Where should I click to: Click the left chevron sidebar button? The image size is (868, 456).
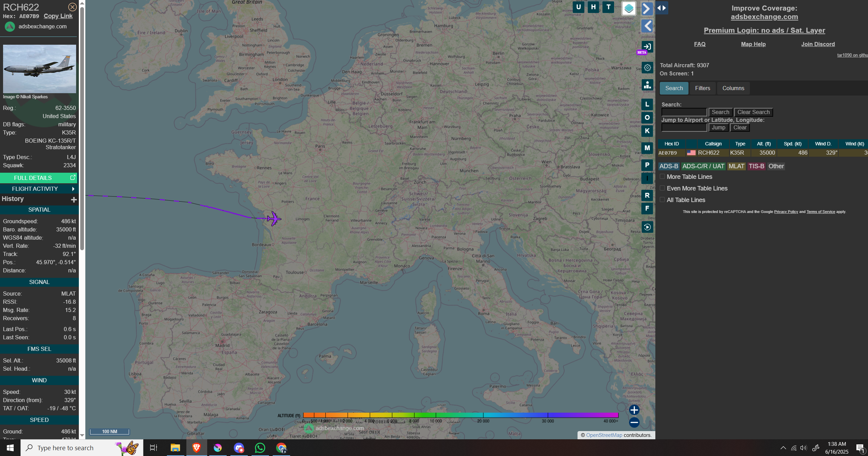coord(647,26)
